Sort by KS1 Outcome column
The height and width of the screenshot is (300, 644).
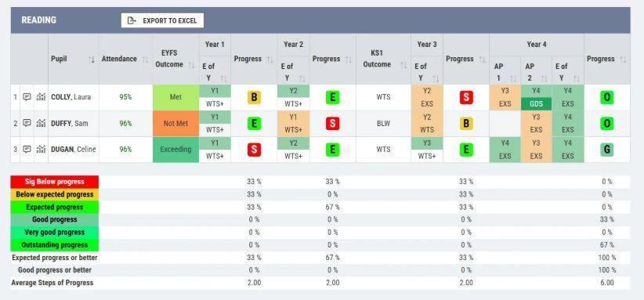(403, 65)
